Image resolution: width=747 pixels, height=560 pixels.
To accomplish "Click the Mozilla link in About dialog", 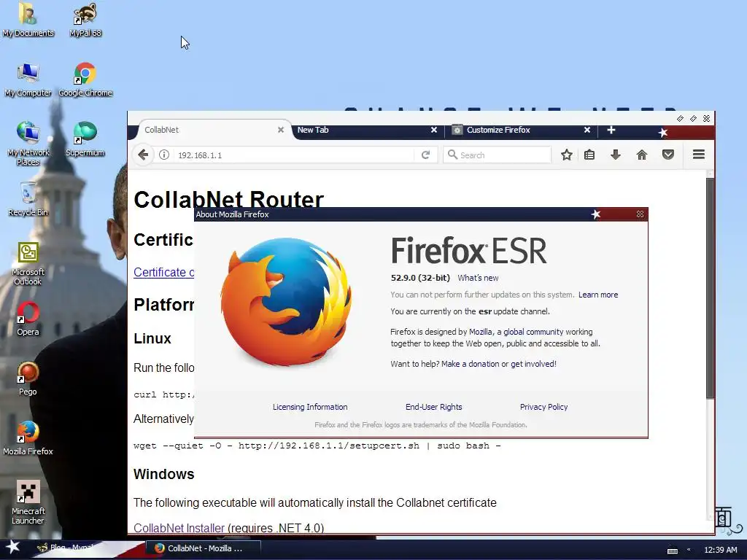I will tap(480, 332).
